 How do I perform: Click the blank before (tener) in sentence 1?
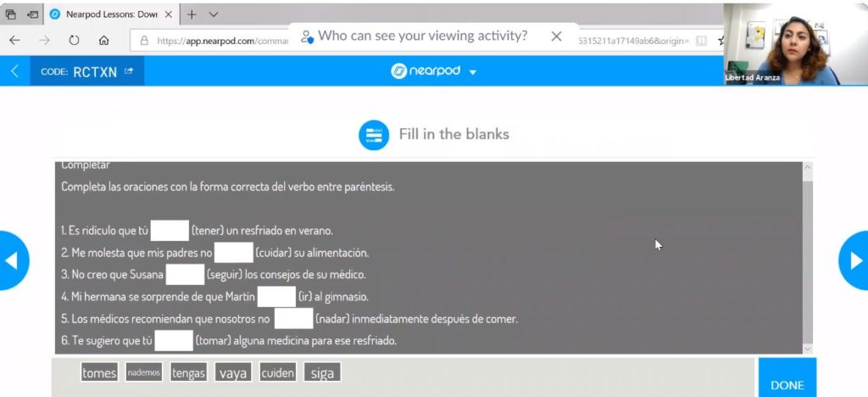click(170, 231)
